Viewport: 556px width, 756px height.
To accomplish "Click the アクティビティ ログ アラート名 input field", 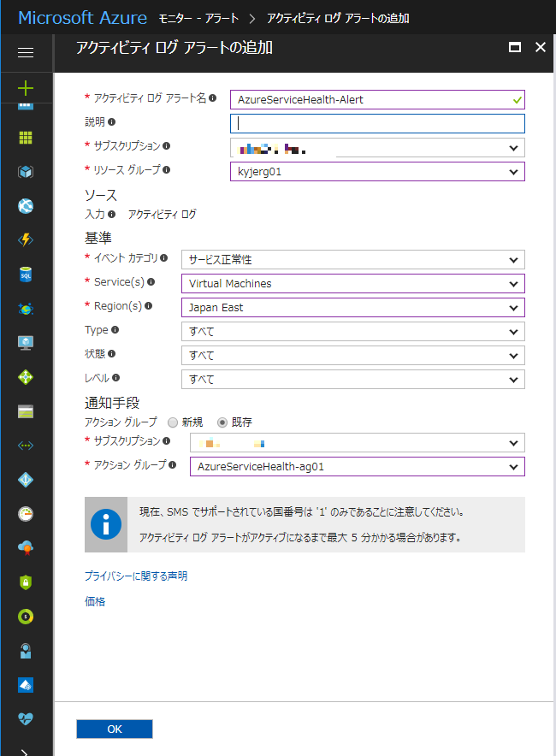I will point(377,100).
